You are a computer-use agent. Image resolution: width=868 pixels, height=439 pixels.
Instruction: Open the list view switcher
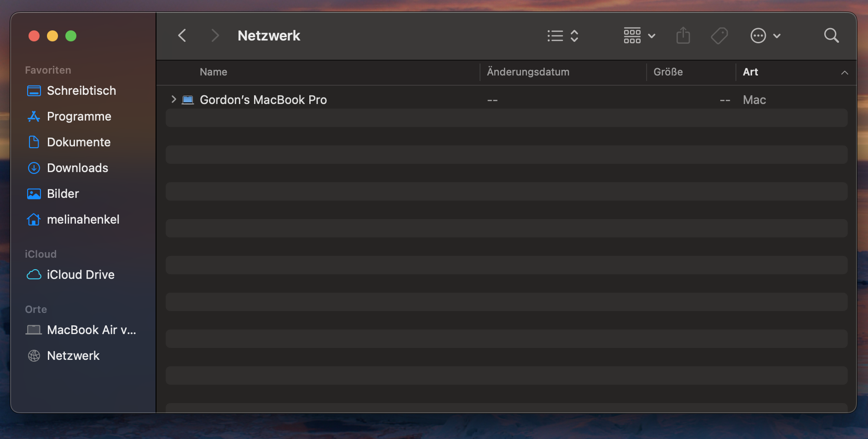click(x=562, y=35)
